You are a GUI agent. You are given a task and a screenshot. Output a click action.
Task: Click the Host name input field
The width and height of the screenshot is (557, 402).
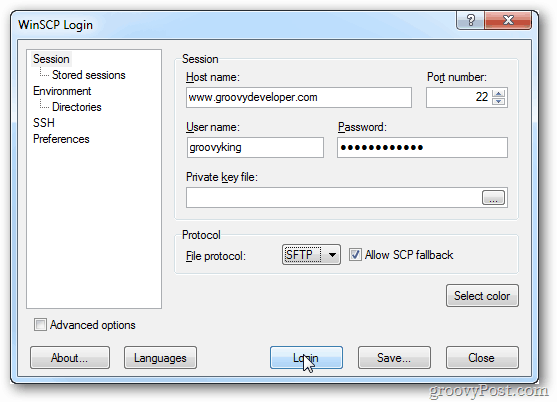coord(299,97)
